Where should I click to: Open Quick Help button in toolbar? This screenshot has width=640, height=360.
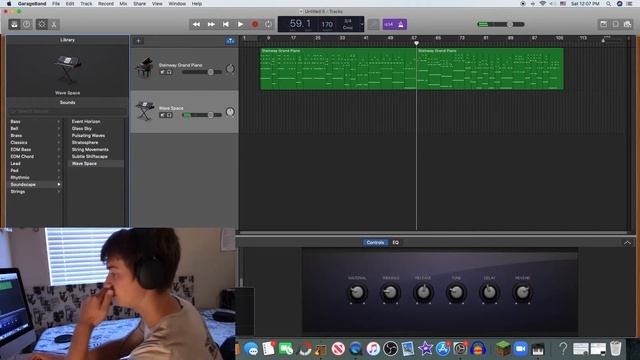point(27,24)
